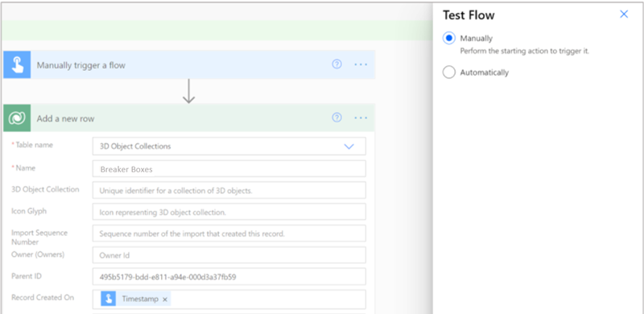Click the Parent ID label
This screenshot has height=314, width=644.
27,276
